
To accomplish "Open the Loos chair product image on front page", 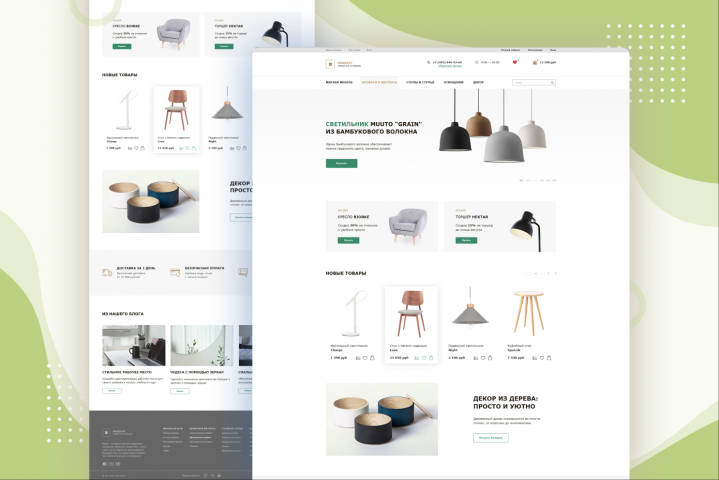I will coord(411,314).
